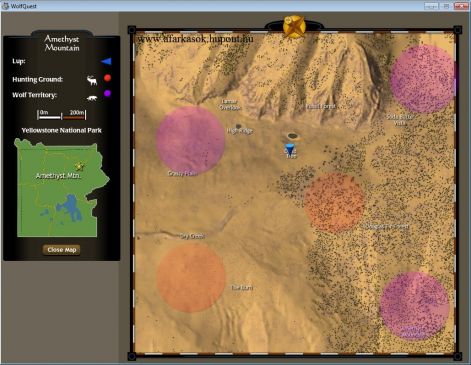471x365 pixels.
Task: Select the blue wolf position marker on the map
Action: 290,149
